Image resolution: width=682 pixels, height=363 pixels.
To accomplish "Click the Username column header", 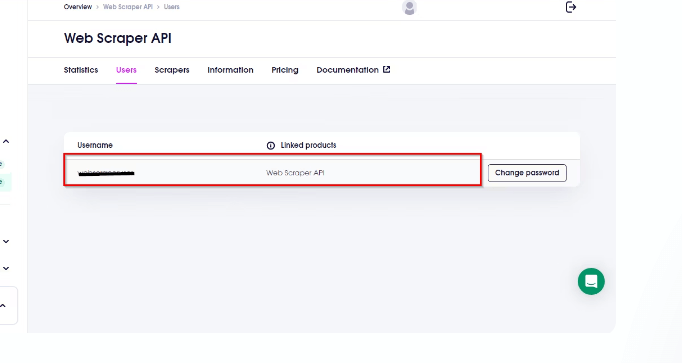I will click(95, 145).
